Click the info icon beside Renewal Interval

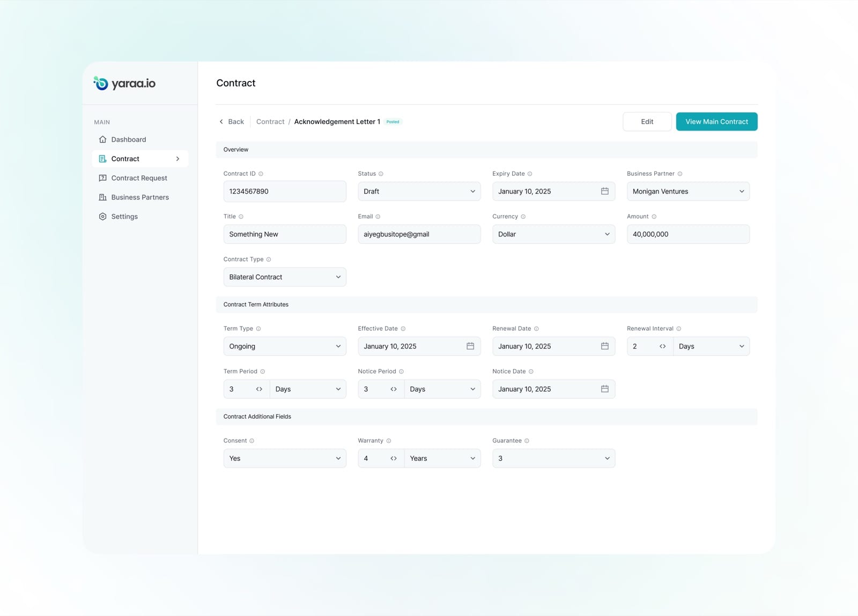click(678, 329)
